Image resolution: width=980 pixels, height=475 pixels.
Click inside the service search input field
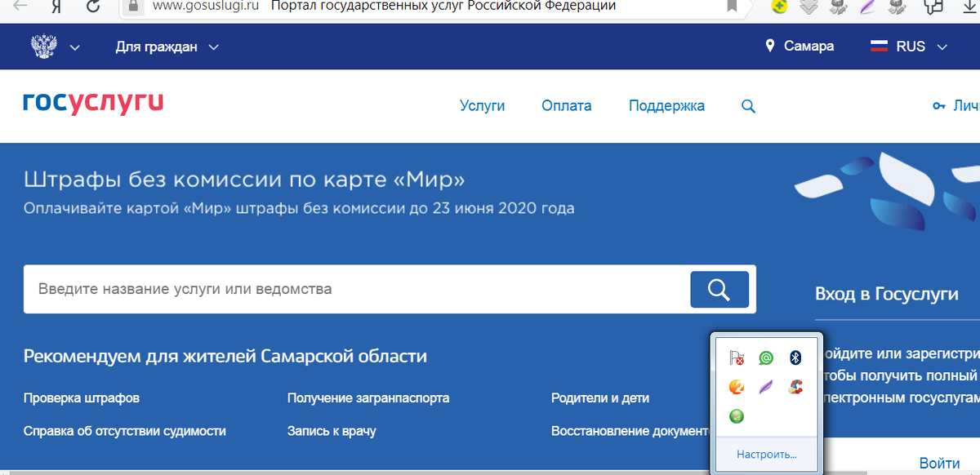click(327, 289)
